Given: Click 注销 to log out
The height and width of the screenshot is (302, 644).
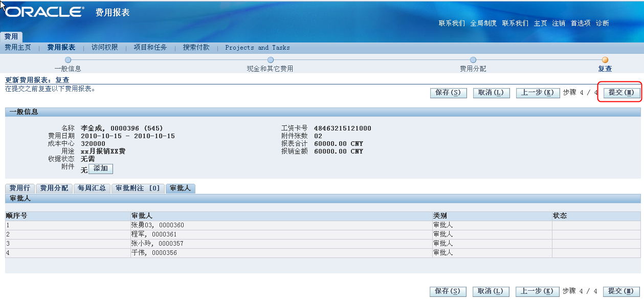Looking at the screenshot, I should tap(559, 23).
